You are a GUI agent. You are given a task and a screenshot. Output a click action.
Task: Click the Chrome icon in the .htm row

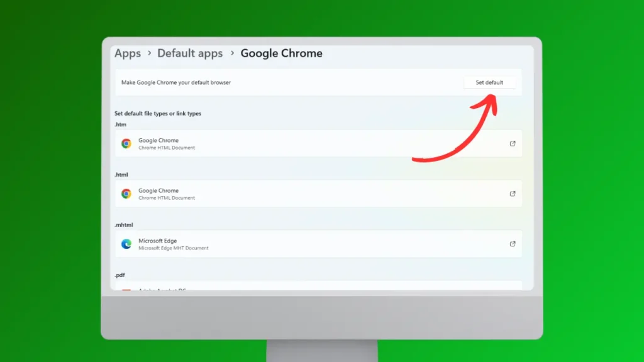point(126,143)
